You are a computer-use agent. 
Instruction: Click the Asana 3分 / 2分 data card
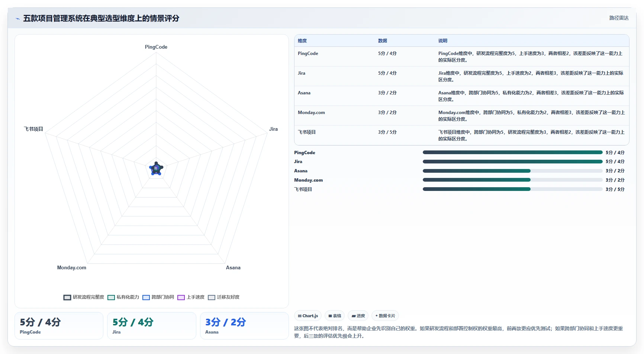click(x=244, y=326)
